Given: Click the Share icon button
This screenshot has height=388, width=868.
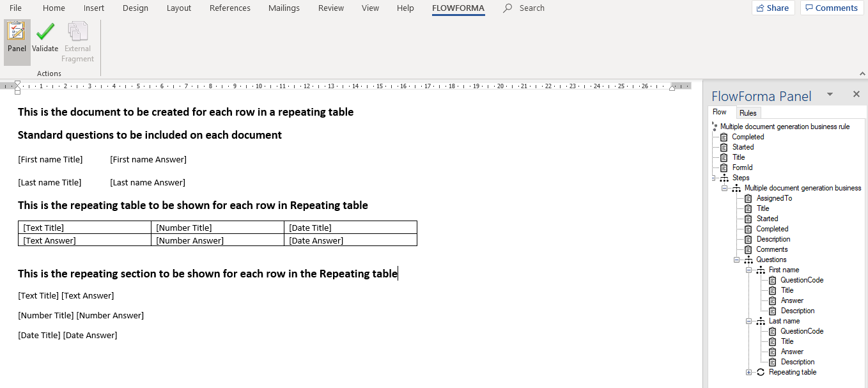Looking at the screenshot, I should click(773, 8).
